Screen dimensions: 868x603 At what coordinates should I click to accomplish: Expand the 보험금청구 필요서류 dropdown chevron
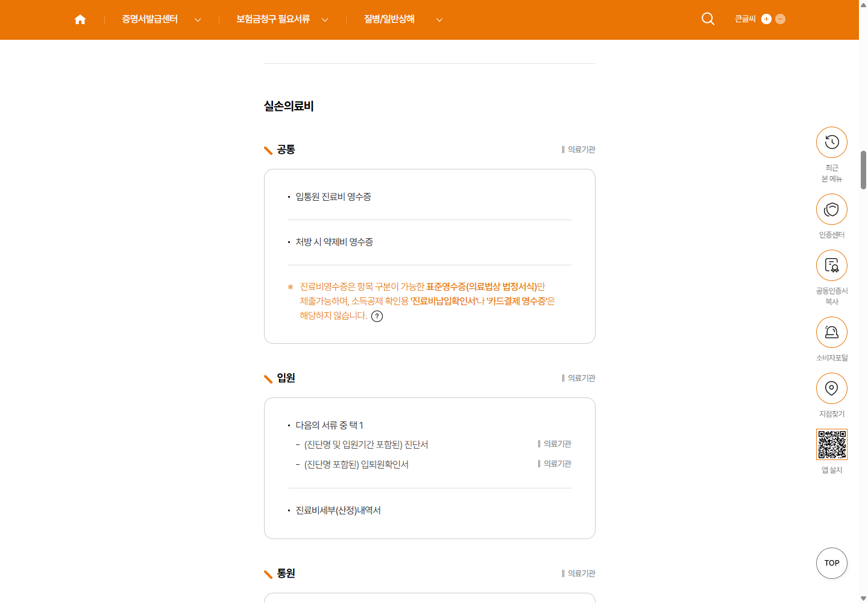point(325,19)
